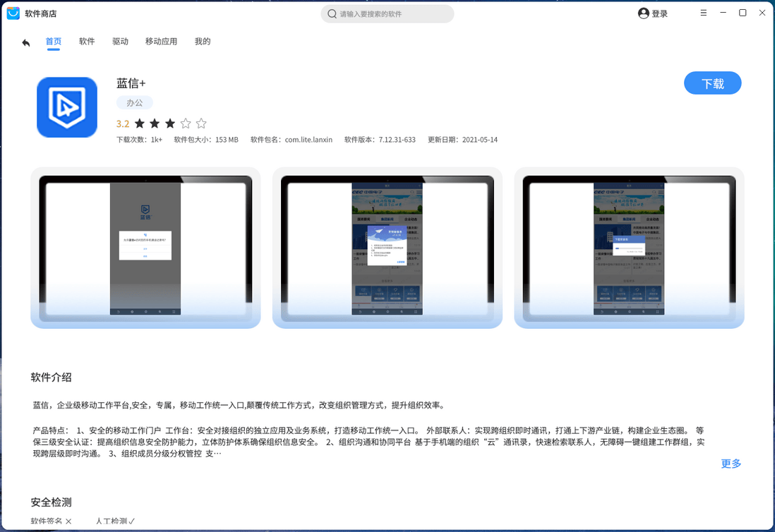The width and height of the screenshot is (775, 532).
Task: Click the 办公 category tag
Action: point(134,102)
